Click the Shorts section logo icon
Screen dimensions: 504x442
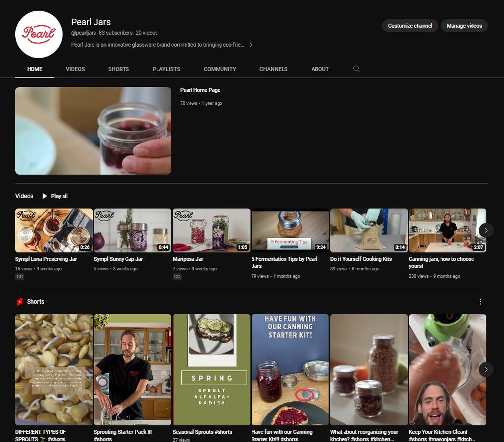(x=20, y=302)
